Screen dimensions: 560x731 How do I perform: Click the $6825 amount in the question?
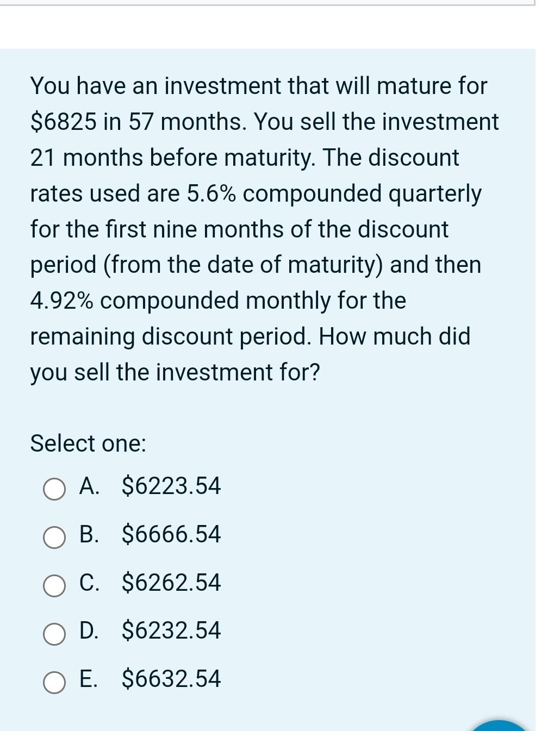pyautogui.click(x=63, y=122)
